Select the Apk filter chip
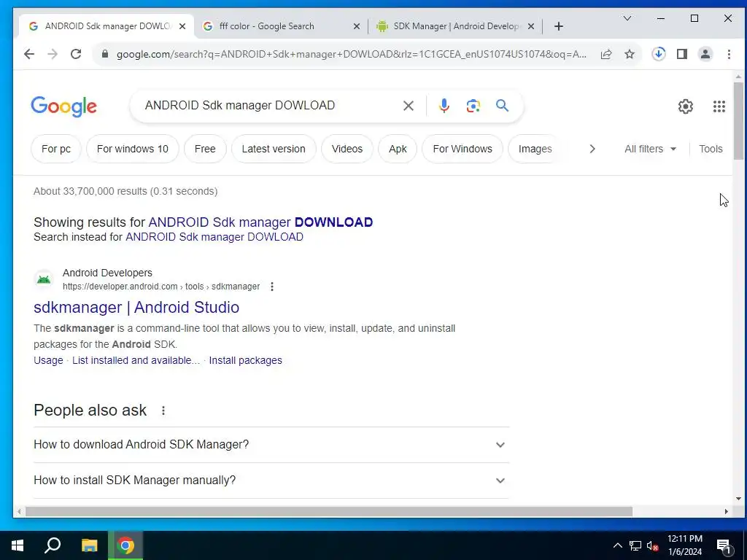 (398, 149)
